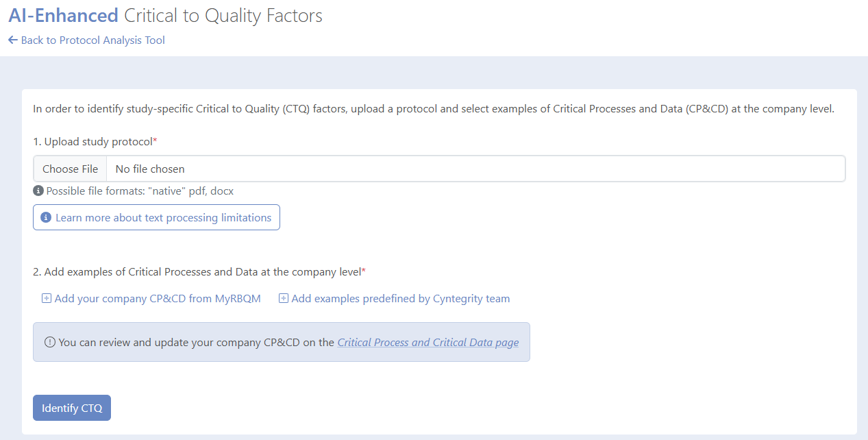Click the plus icon for Cyntegrity predefined examples

click(x=284, y=299)
